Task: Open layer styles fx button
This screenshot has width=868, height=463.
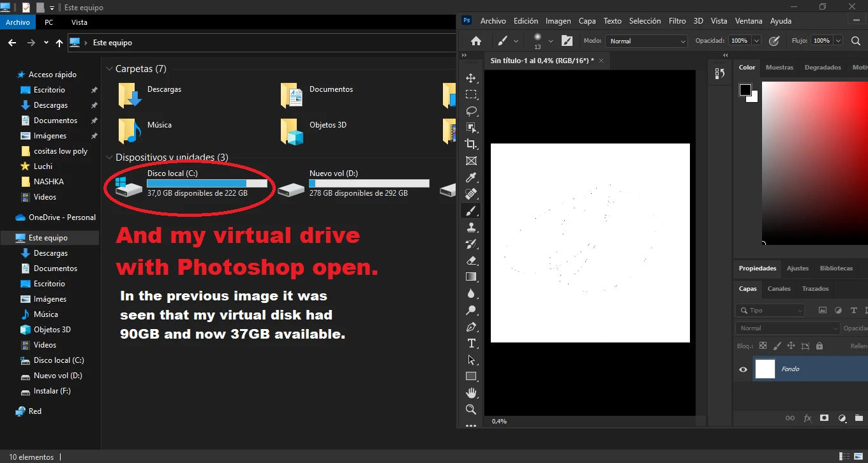Action: [x=807, y=418]
